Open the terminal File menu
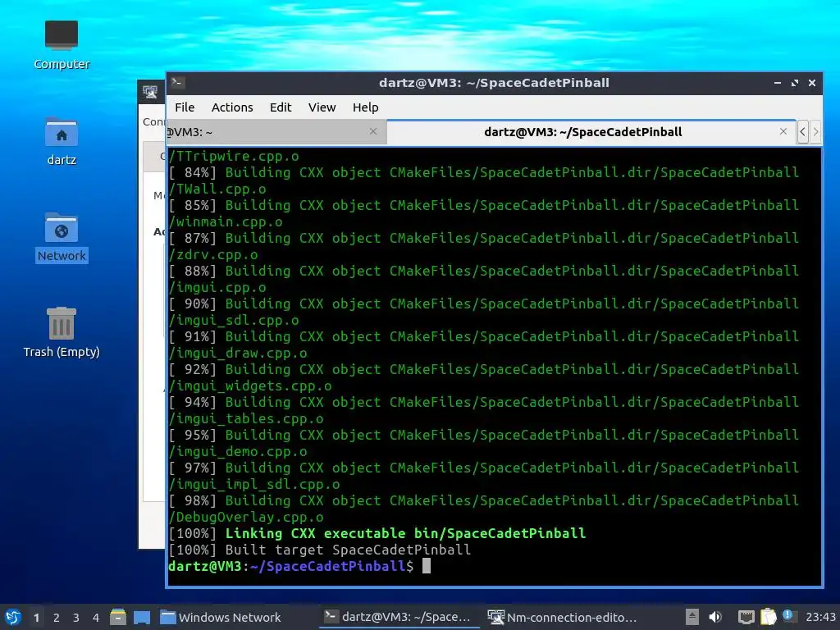 (x=185, y=107)
